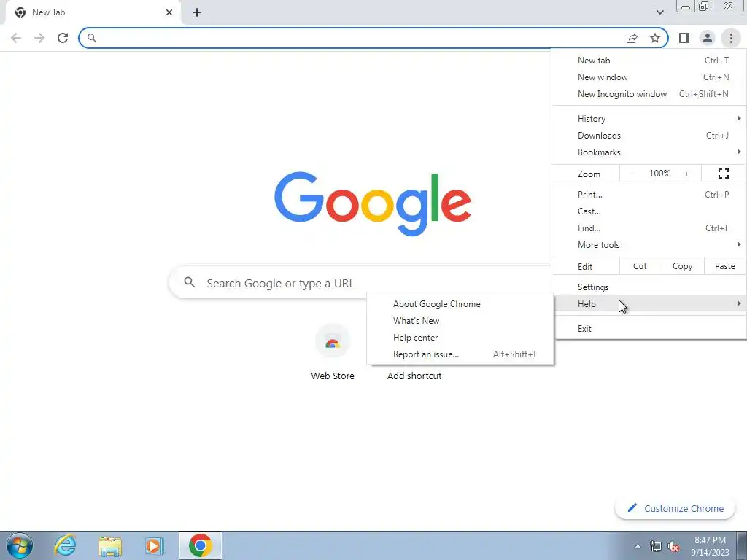Click the Help menu entry

649,304
